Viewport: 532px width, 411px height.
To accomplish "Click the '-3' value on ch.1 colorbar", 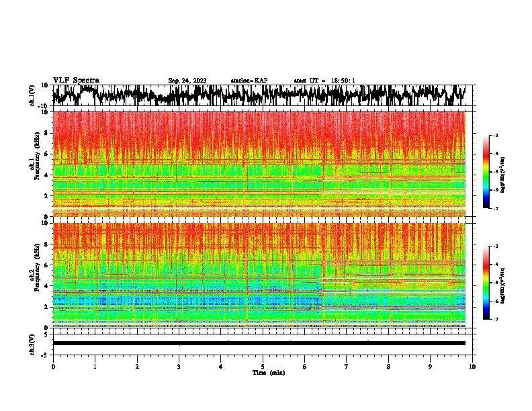I will pos(495,136).
